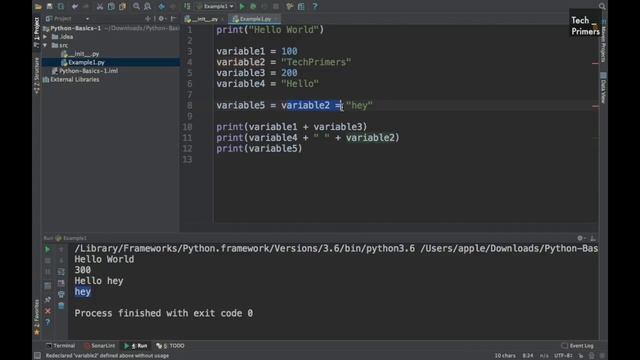The width and height of the screenshot is (640, 360).
Task: Click the Help question mark in Run panel
Action: click(x=48, y=322)
